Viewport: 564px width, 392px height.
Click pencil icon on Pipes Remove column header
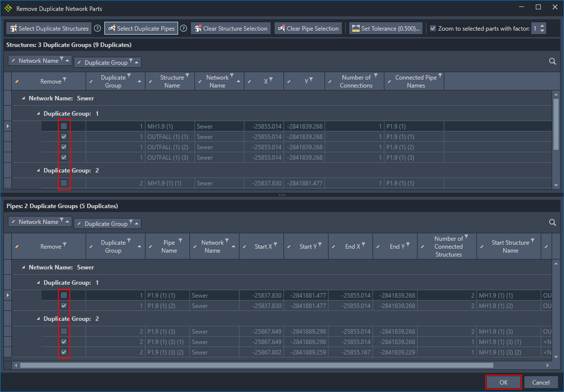17,247
